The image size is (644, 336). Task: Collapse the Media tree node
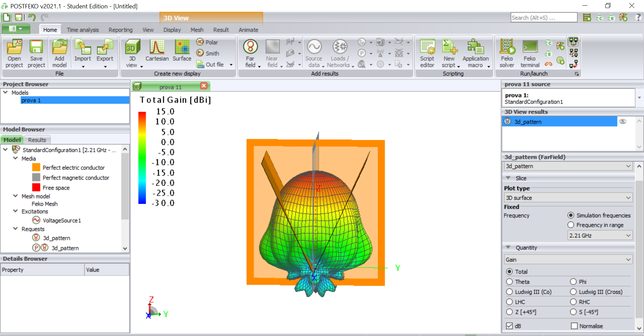15,158
